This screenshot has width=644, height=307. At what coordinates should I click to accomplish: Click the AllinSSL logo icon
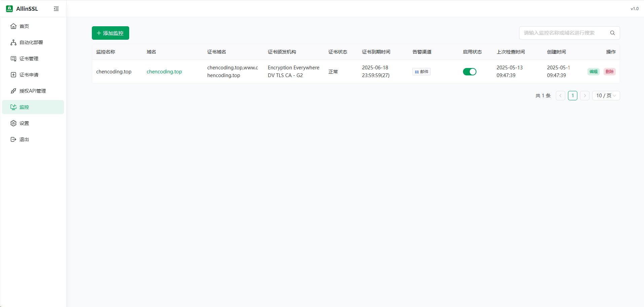click(x=9, y=9)
